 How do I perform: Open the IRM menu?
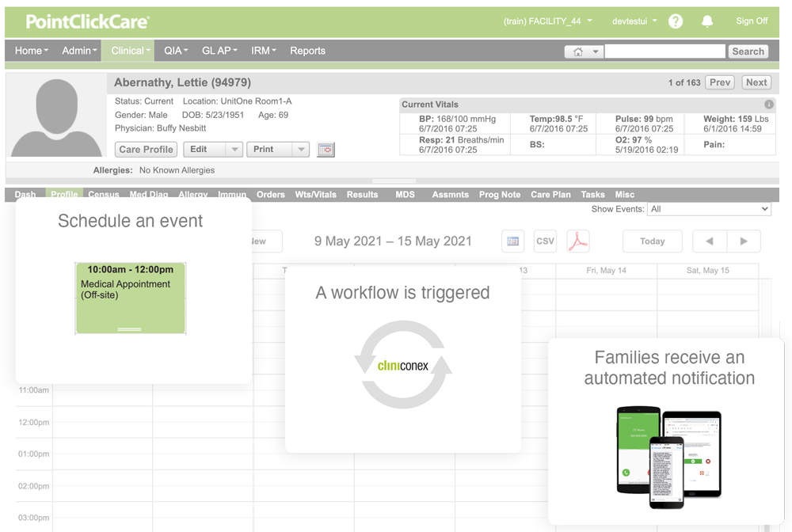264,51
